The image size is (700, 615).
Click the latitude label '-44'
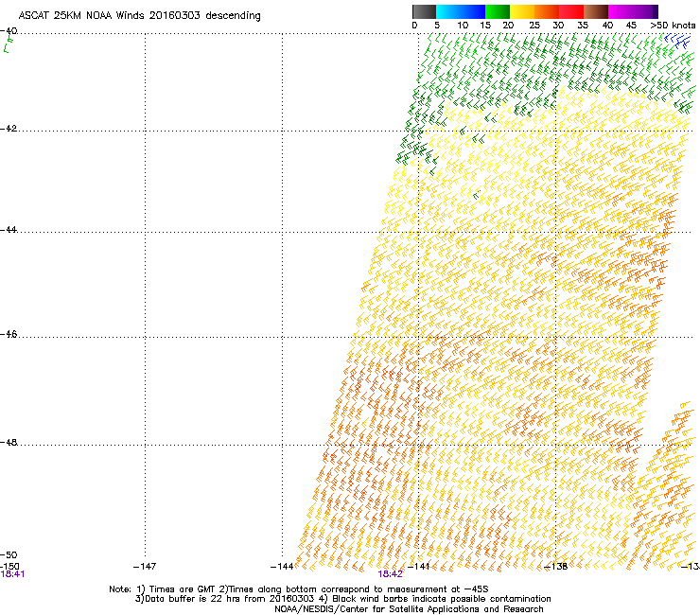tap(9, 230)
